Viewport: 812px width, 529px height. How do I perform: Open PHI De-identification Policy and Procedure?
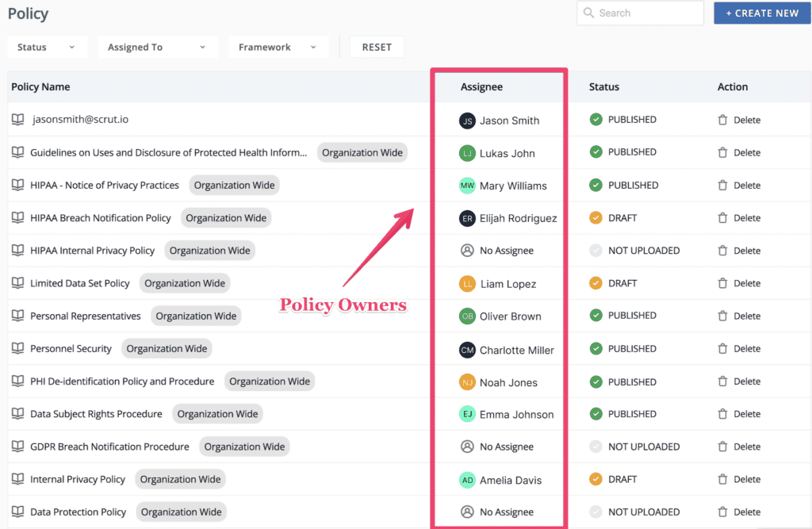pyautogui.click(x=122, y=381)
